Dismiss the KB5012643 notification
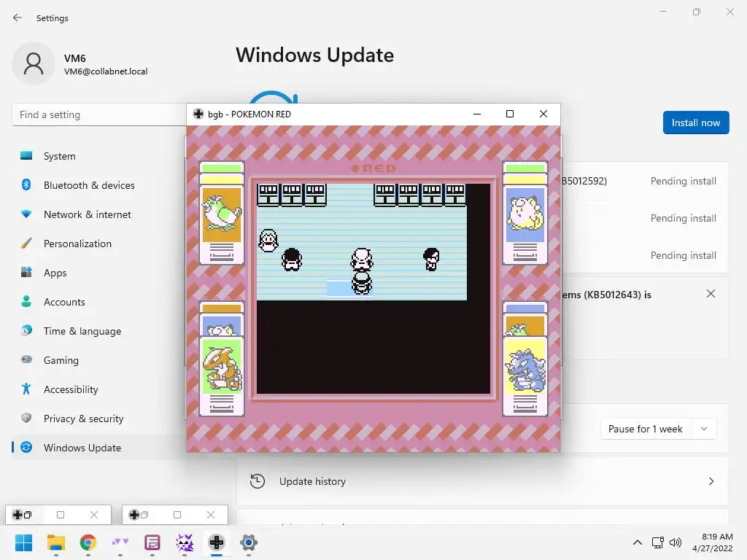 click(x=711, y=294)
